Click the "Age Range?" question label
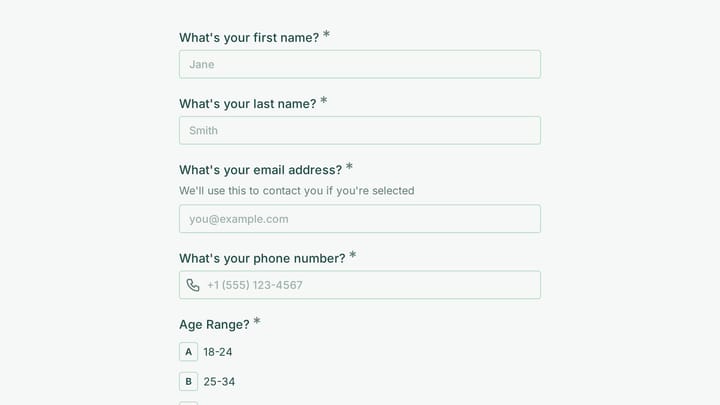This screenshot has width=720, height=405. 214,325
